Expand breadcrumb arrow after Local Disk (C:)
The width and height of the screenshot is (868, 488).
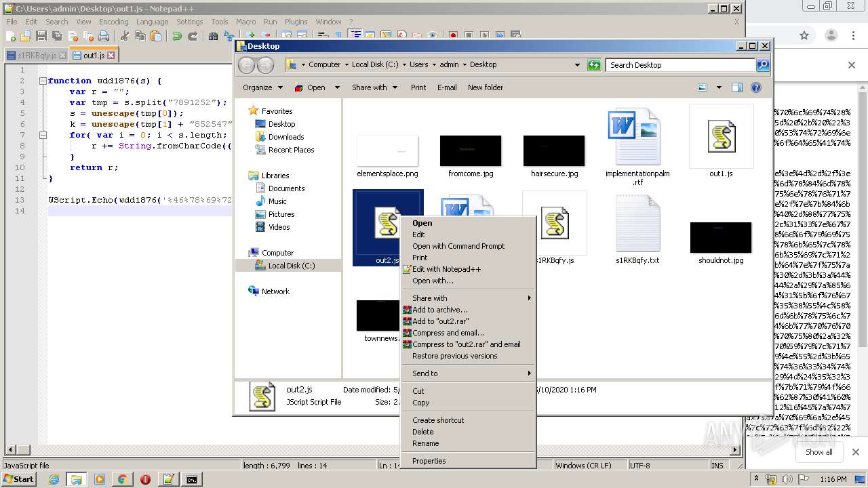coord(404,65)
